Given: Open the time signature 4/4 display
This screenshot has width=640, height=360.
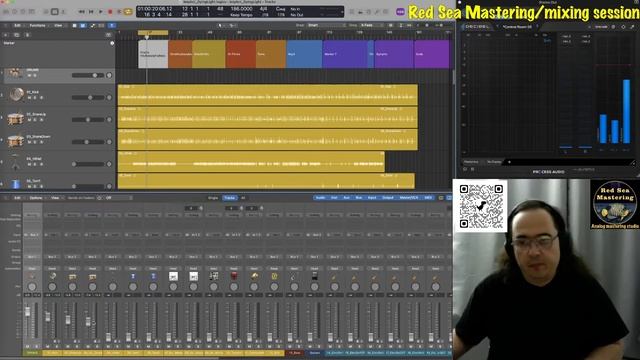Looking at the screenshot, I should [264, 9].
